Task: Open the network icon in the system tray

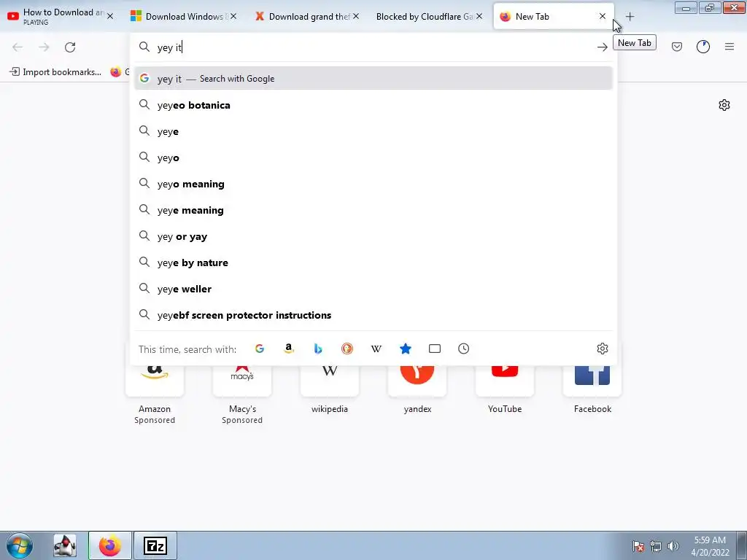Action: 656,546
